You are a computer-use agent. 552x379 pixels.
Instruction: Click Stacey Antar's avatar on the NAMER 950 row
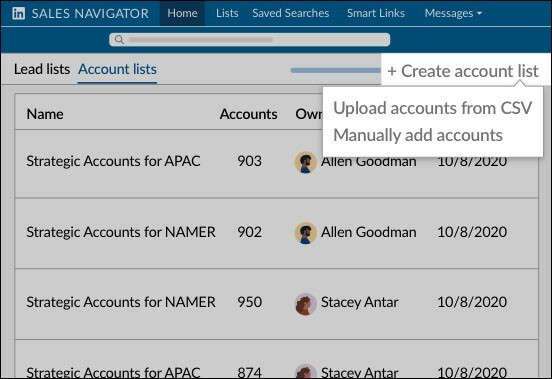pyautogui.click(x=305, y=304)
